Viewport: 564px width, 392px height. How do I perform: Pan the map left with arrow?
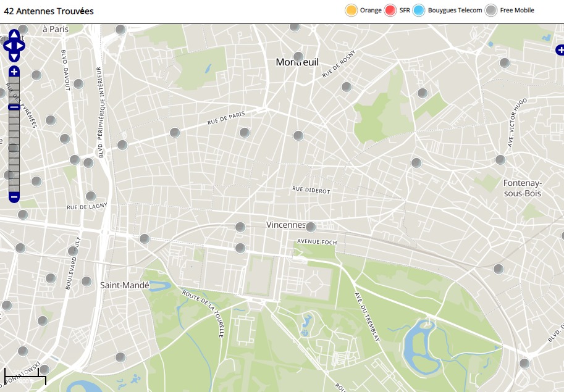(6, 45)
